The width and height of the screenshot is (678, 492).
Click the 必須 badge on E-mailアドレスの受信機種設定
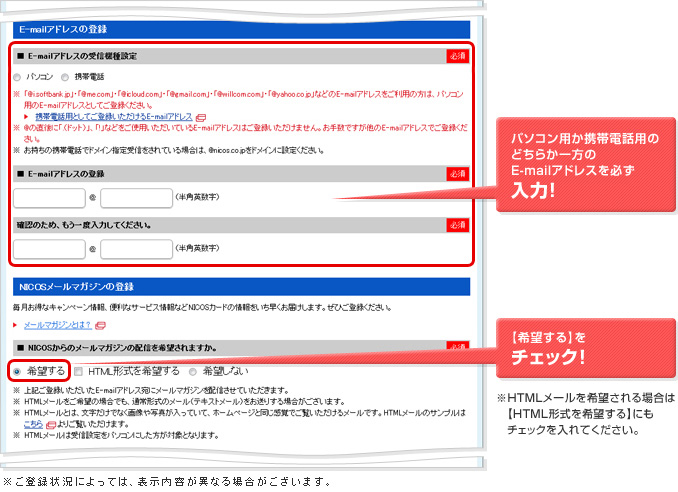(456, 56)
